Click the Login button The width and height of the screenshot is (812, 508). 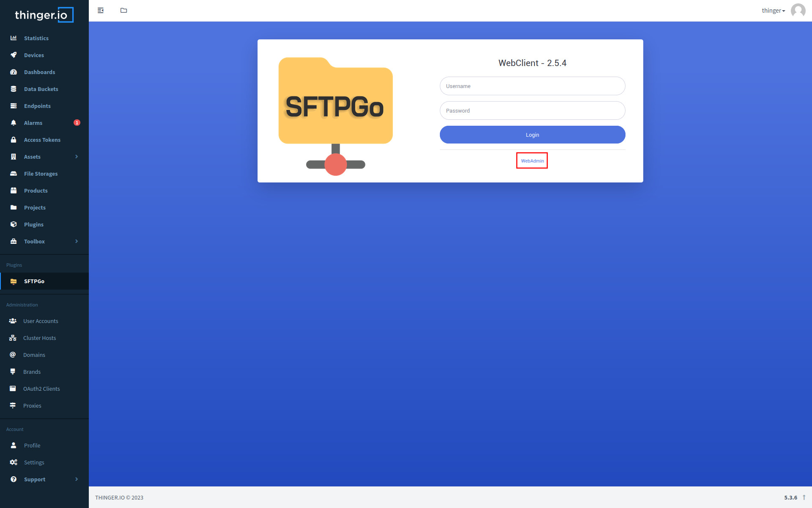[532, 134]
